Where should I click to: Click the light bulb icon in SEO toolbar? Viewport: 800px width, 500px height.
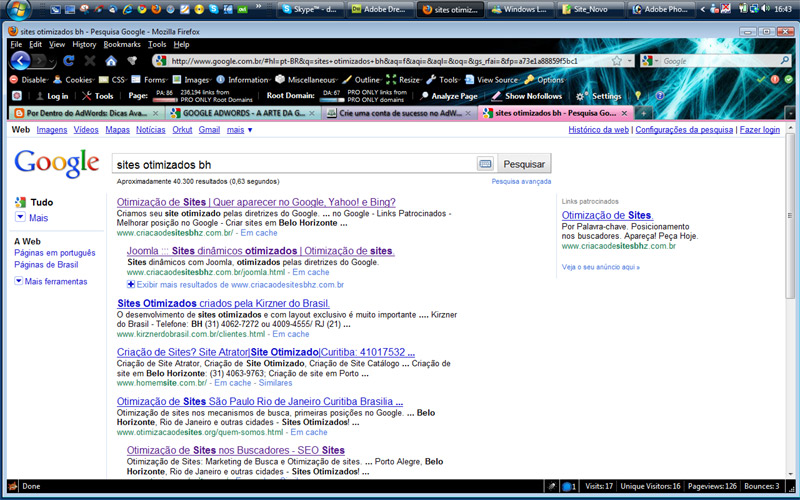(x=638, y=95)
